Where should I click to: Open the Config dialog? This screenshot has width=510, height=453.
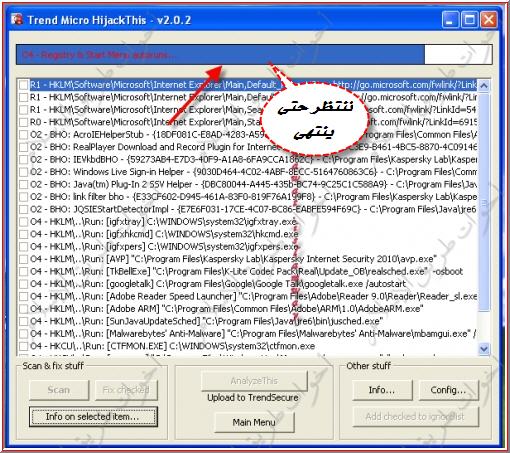448,390
